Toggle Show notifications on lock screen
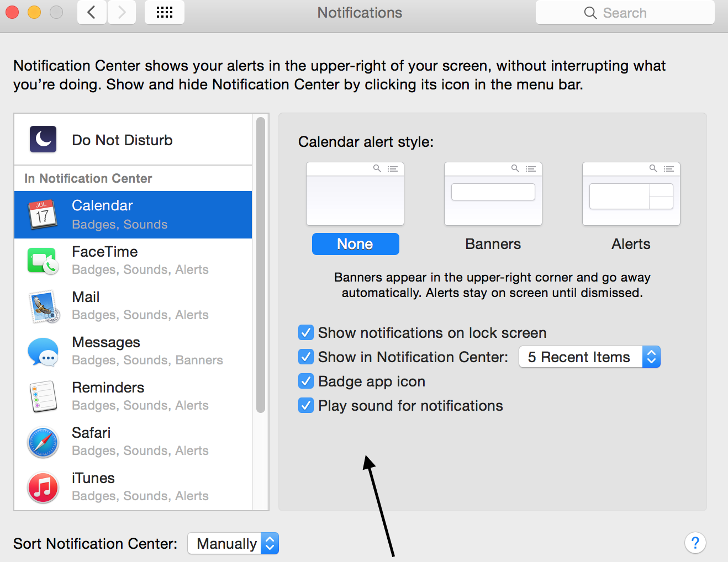728x562 pixels. click(x=306, y=332)
